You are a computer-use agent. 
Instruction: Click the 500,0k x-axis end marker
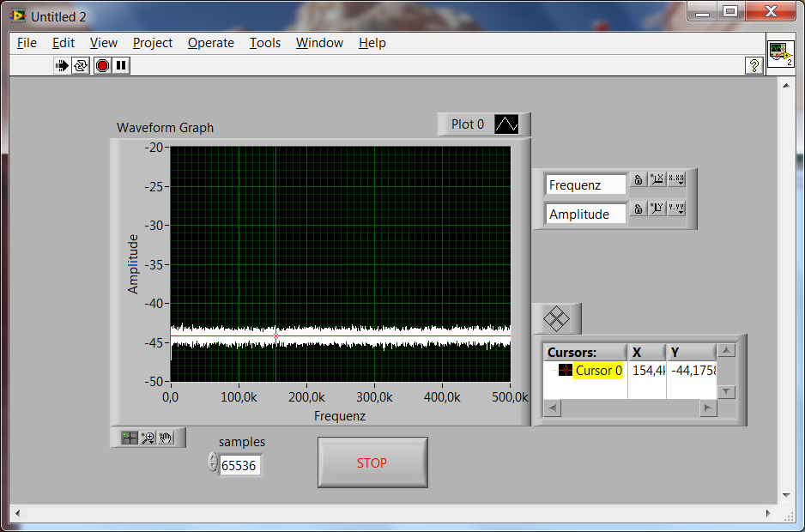pyautogui.click(x=511, y=397)
